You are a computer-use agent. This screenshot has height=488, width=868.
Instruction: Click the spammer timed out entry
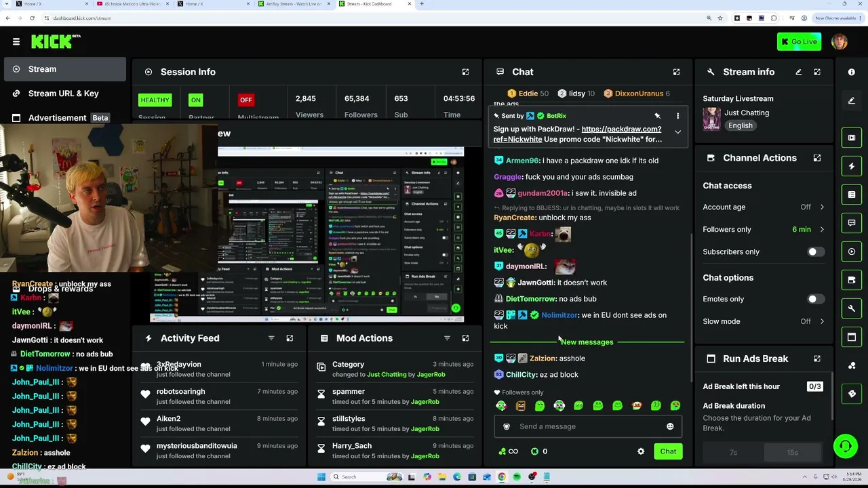tap(396, 396)
